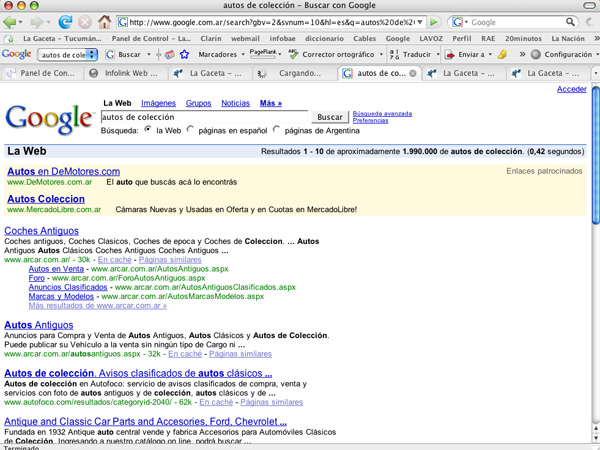Click the green Go arrow by address bar
This screenshot has height=450, width=600.
435,21
